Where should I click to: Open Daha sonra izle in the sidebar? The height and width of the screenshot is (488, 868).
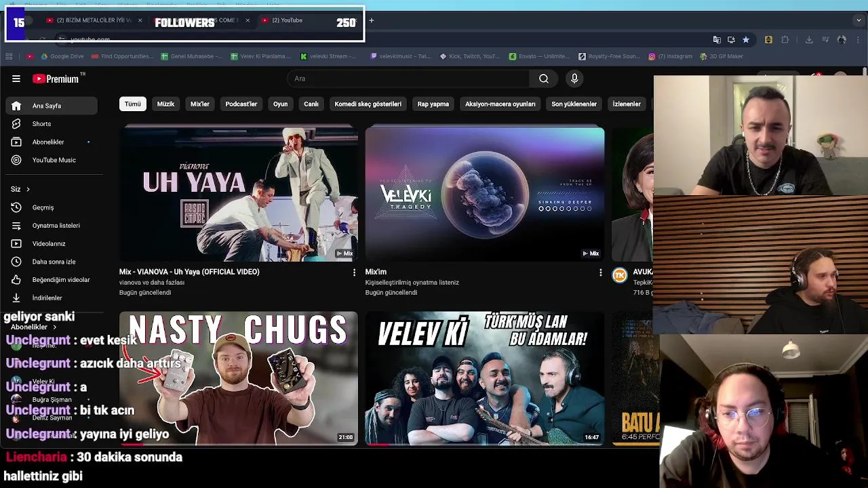tap(53, 262)
